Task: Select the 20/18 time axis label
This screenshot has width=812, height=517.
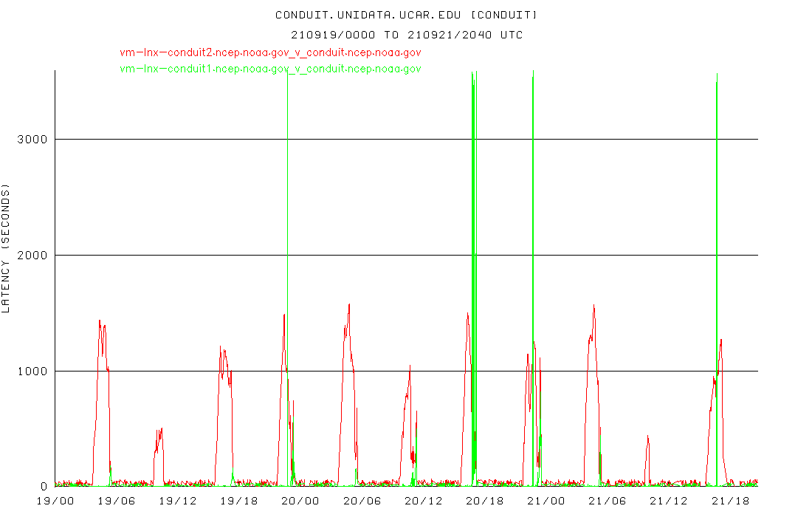Action: click(x=484, y=501)
